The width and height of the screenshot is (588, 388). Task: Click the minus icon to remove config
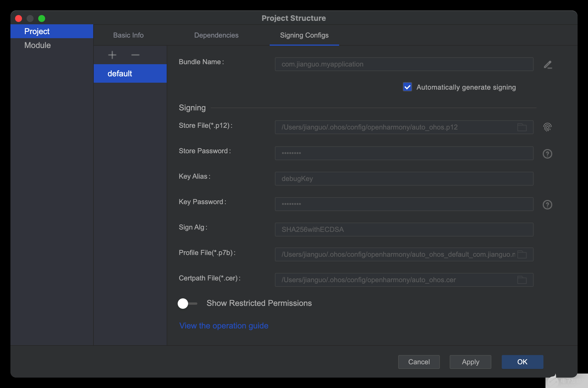pyautogui.click(x=135, y=55)
